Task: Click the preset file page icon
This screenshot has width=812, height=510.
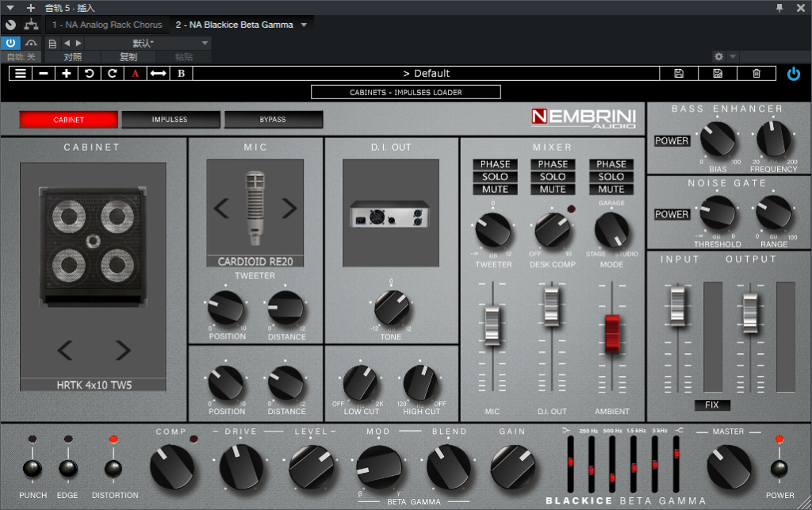Action: (52, 44)
